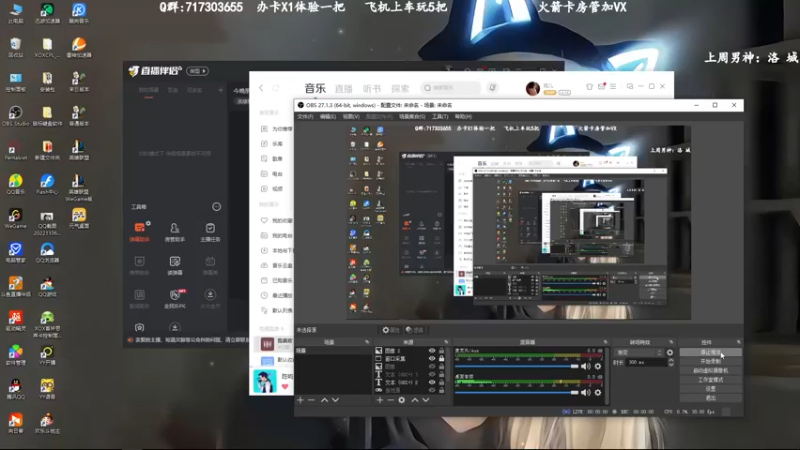Open the skin (shirt) icon in QQ Music
Image resolution: width=800 pixels, height=450 pixels.
tap(589, 87)
